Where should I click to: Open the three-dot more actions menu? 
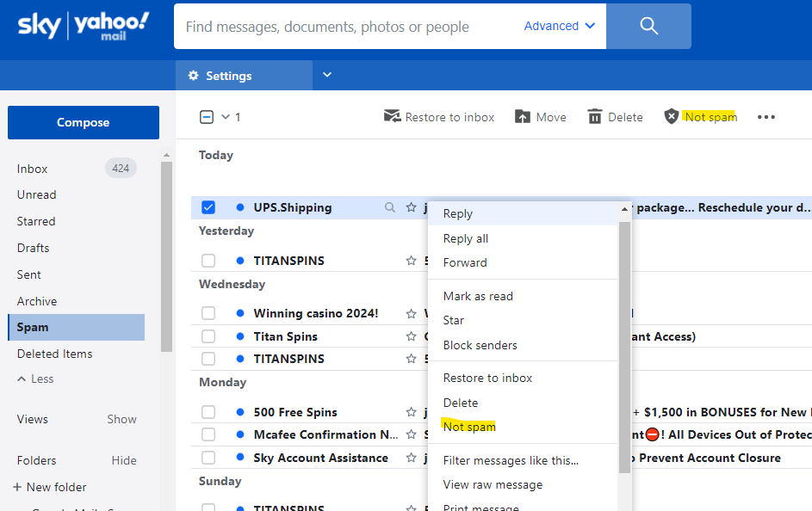point(766,117)
